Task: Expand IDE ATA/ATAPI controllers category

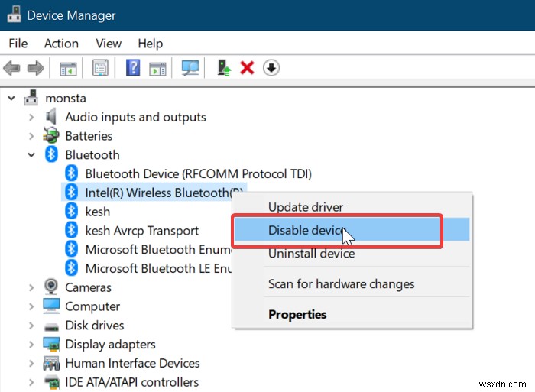Action: [x=31, y=382]
